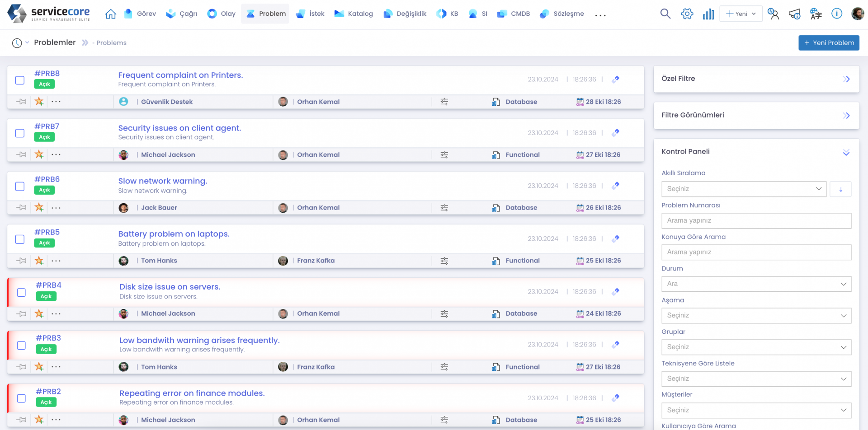Go to the Değişiklik menu
This screenshot has height=430, width=868.
point(405,14)
